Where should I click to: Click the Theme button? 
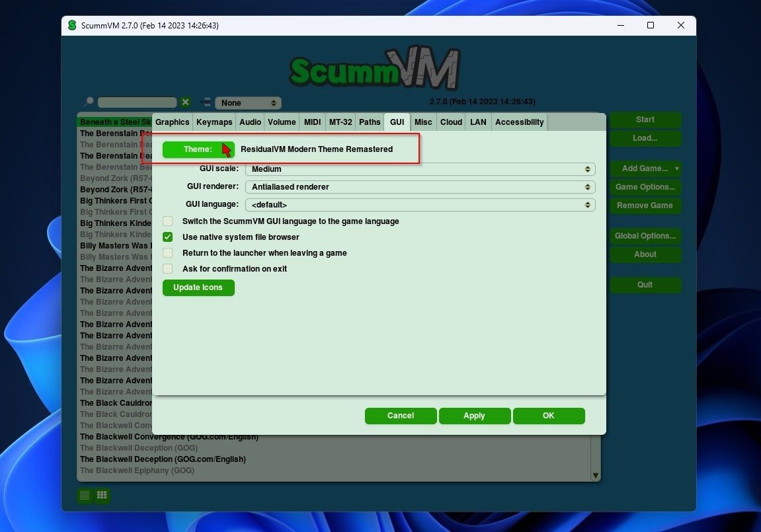tap(198, 149)
